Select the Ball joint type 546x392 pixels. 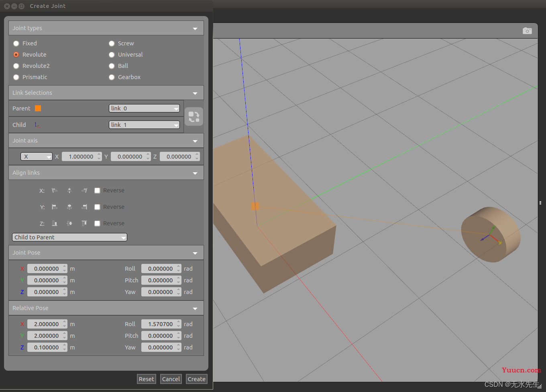[112, 66]
